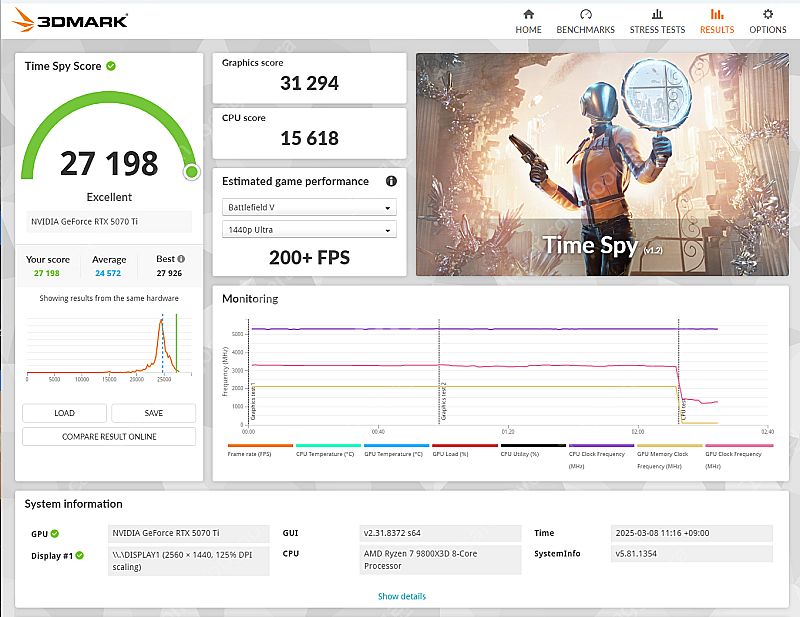The height and width of the screenshot is (617, 800).
Task: Toggle GPU Memory Clock Frequency legend swatch
Action: [670, 446]
